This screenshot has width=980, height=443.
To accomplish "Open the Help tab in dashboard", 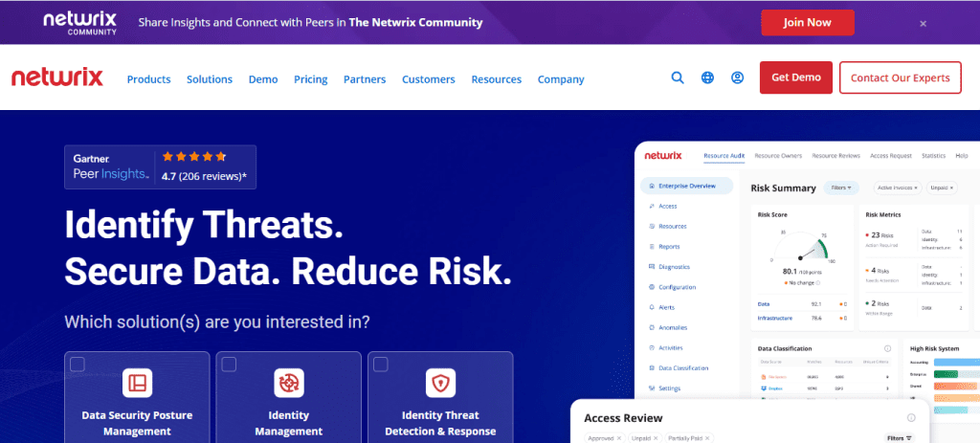I will click(x=961, y=156).
